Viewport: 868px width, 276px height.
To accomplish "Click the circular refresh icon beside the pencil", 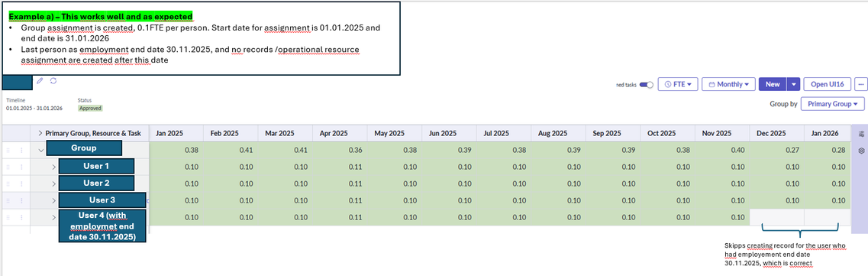I will (53, 81).
